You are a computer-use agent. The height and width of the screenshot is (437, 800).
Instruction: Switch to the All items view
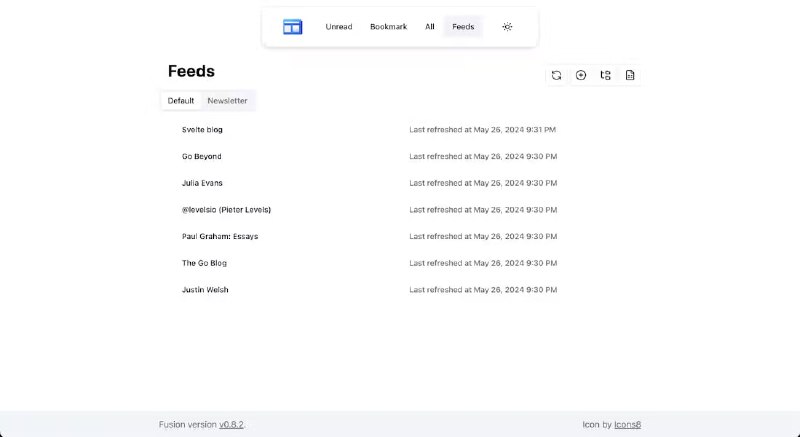pyautogui.click(x=430, y=27)
